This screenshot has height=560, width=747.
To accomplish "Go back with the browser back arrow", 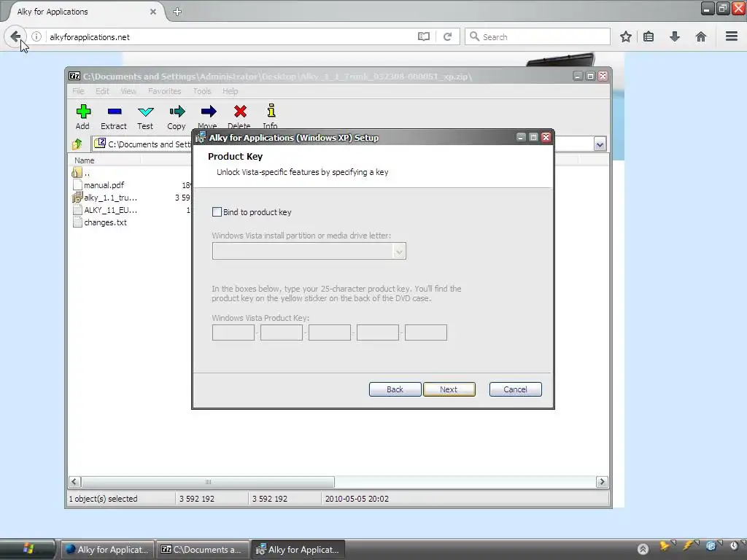I will 15,36.
